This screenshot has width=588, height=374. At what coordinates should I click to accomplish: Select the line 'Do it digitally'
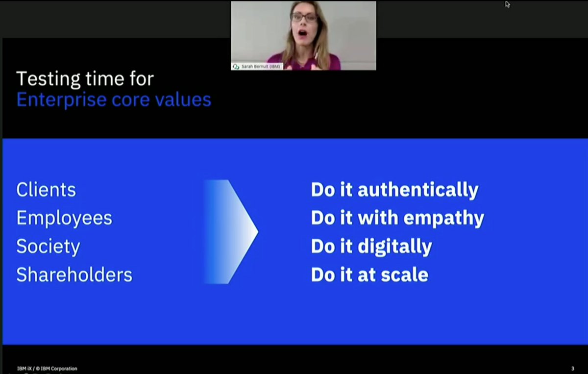pyautogui.click(x=371, y=247)
